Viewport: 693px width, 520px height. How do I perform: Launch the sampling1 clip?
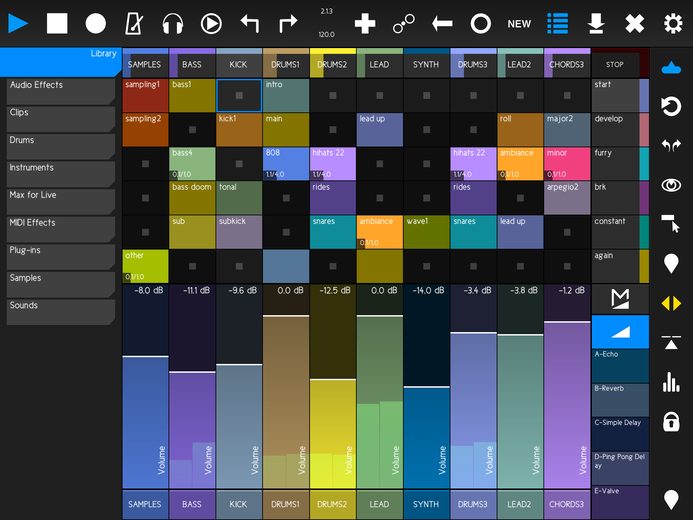145,95
